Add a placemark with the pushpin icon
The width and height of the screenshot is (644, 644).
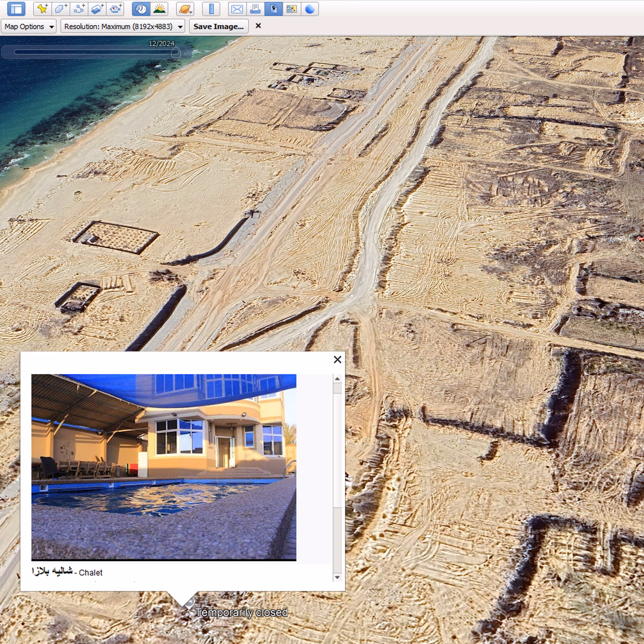pos(42,9)
